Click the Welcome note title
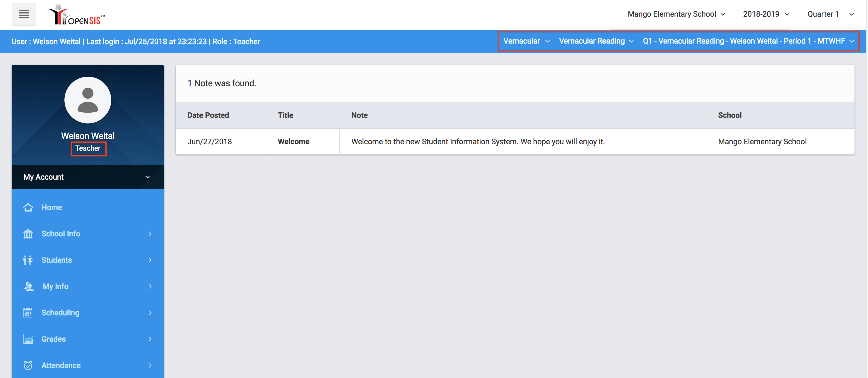 point(293,142)
